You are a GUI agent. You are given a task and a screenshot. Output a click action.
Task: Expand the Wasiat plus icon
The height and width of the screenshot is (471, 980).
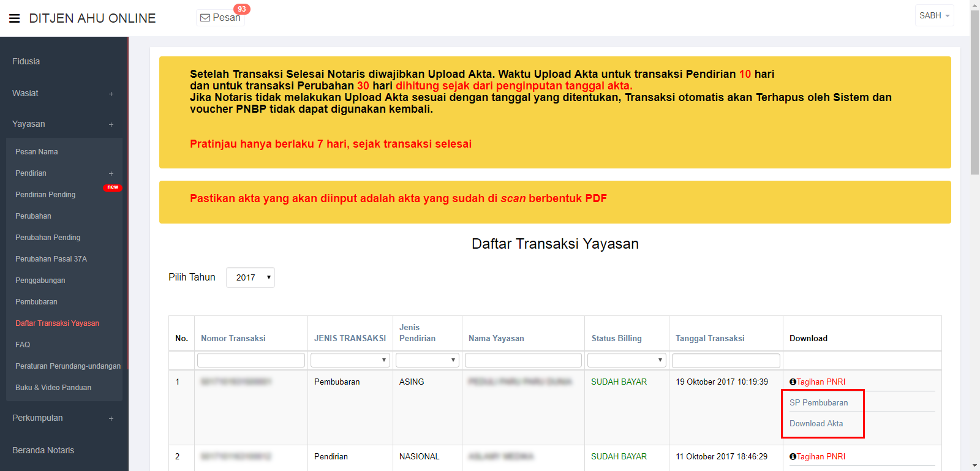111,94
